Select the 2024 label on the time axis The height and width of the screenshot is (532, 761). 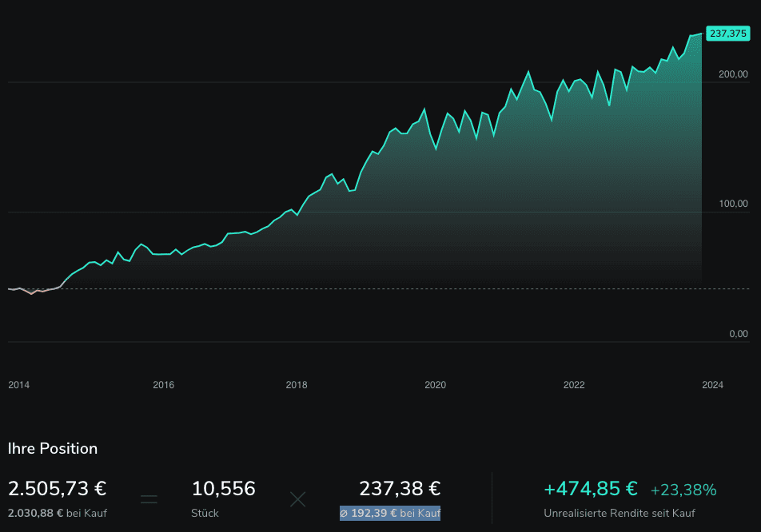point(712,384)
